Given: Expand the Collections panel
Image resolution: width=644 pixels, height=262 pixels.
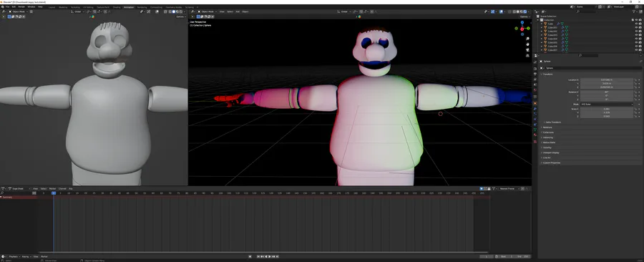Looking at the screenshot, I should (548, 132).
